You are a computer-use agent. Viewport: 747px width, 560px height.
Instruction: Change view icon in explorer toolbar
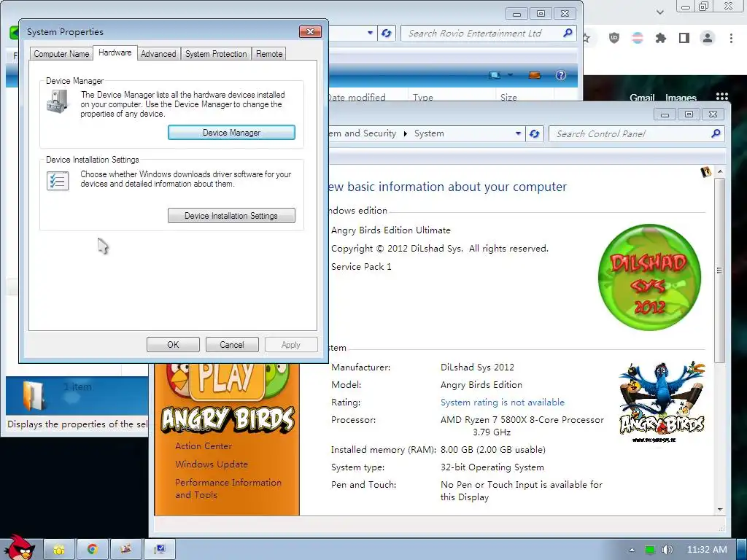pyautogui.click(x=495, y=75)
